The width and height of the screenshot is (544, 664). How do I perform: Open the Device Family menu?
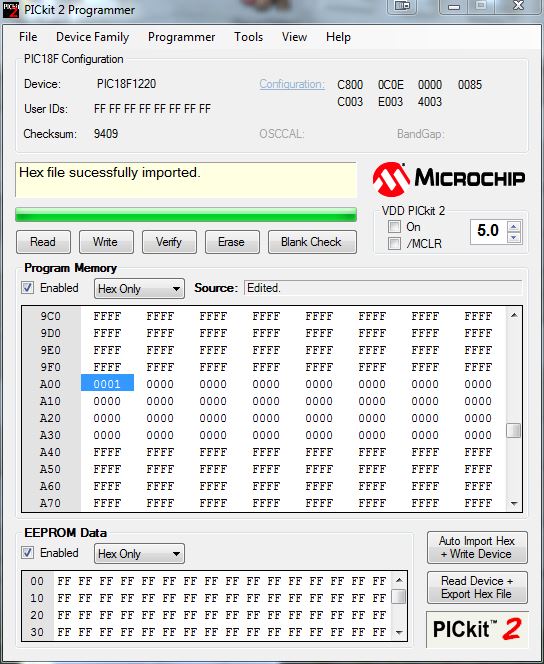pyautogui.click(x=92, y=37)
